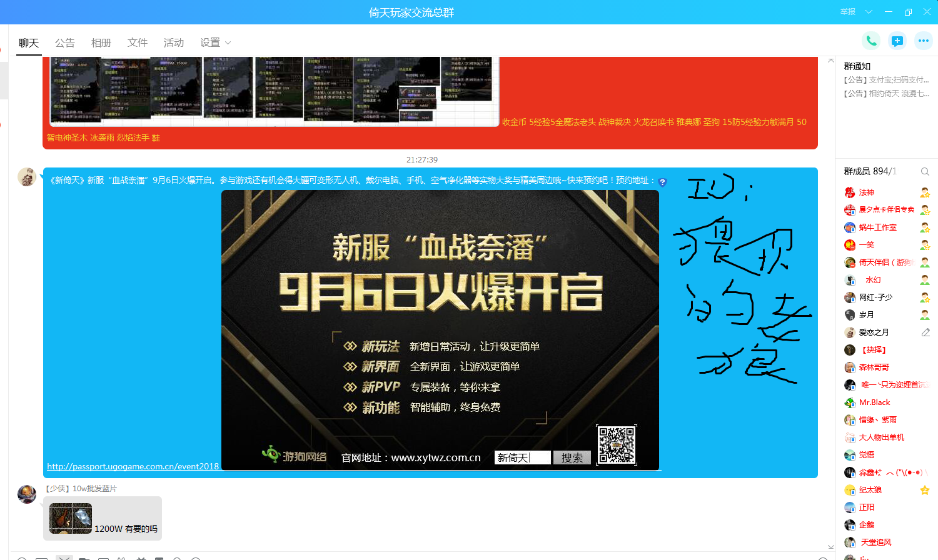Open the 支付宝 announcement in 群通知

pos(886,80)
